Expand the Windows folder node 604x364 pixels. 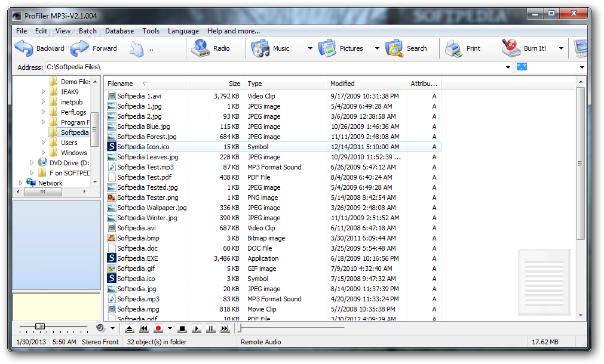[43, 152]
